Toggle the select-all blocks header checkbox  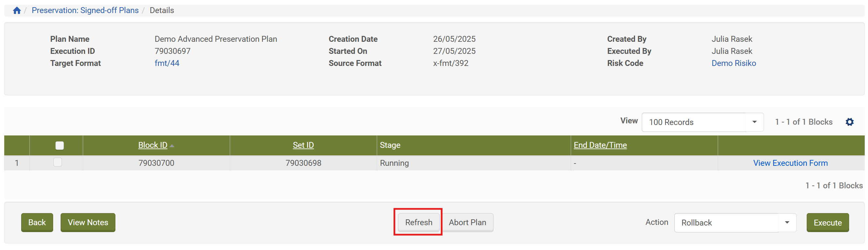point(60,146)
